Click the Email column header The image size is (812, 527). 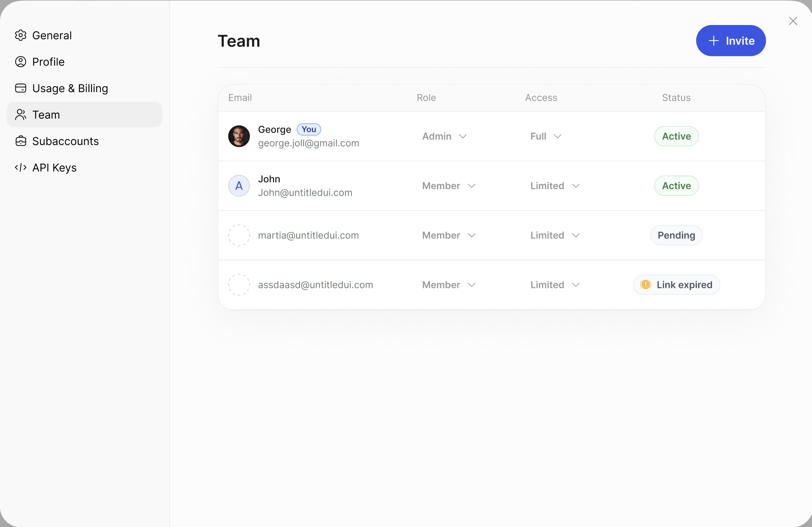tap(240, 98)
